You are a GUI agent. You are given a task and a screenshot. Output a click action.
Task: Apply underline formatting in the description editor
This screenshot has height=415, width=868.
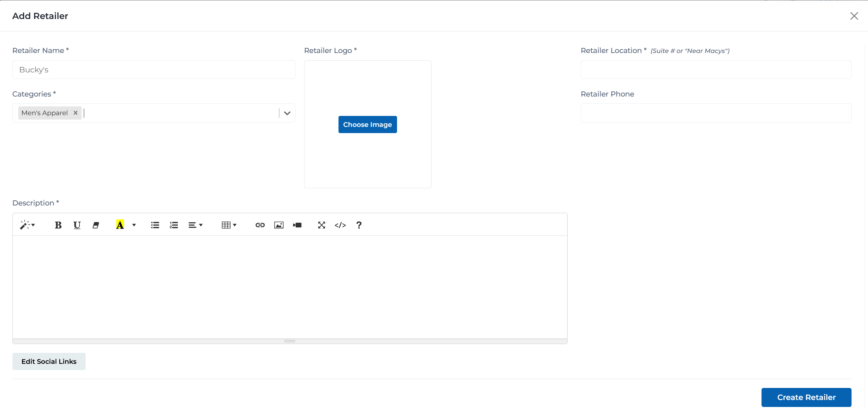(x=77, y=225)
